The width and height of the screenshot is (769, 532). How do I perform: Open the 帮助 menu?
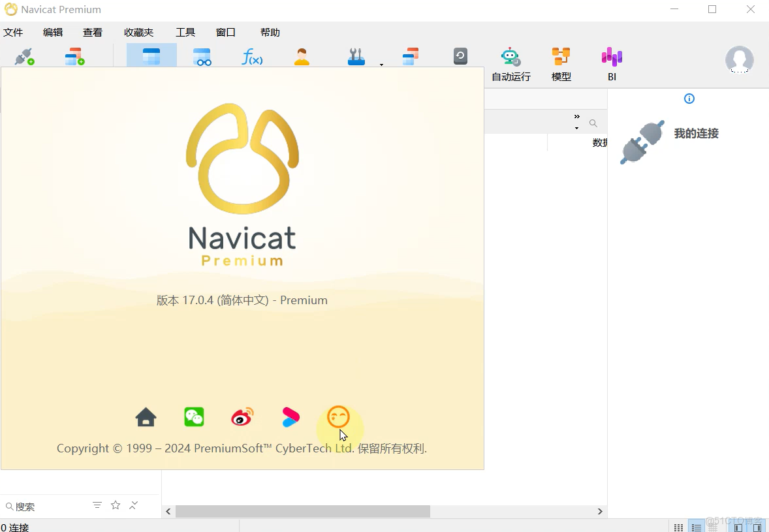pyautogui.click(x=270, y=31)
